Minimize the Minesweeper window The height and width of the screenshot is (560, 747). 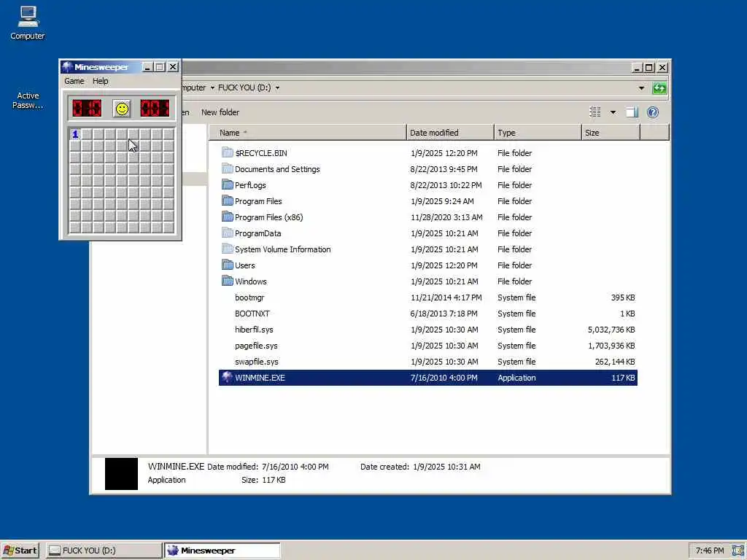point(147,67)
